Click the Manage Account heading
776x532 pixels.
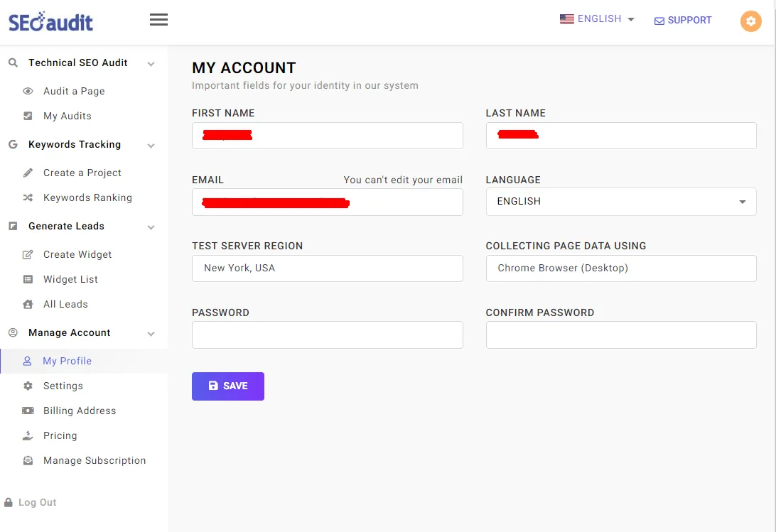click(70, 332)
